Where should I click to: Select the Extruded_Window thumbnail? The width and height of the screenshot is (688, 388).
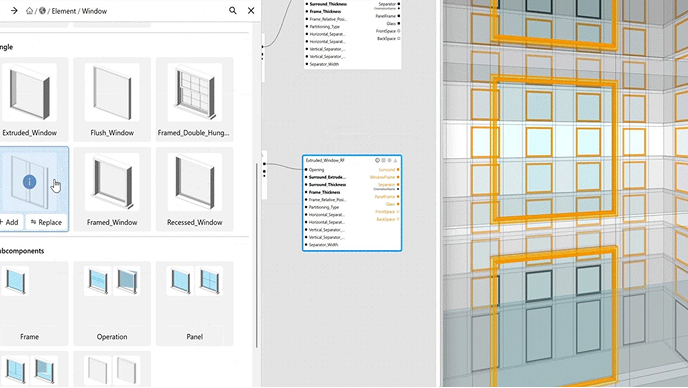pyautogui.click(x=29, y=92)
